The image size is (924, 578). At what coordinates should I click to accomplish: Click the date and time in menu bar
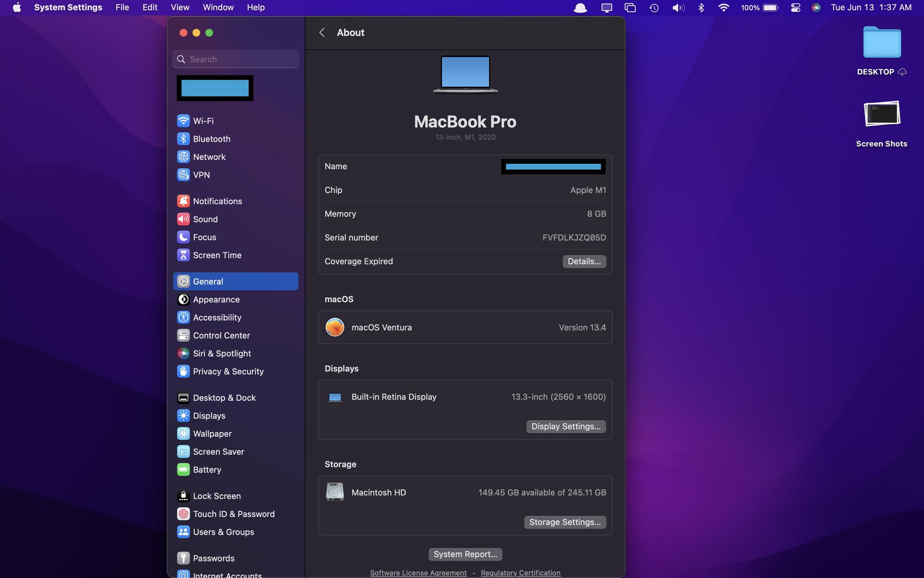click(871, 7)
